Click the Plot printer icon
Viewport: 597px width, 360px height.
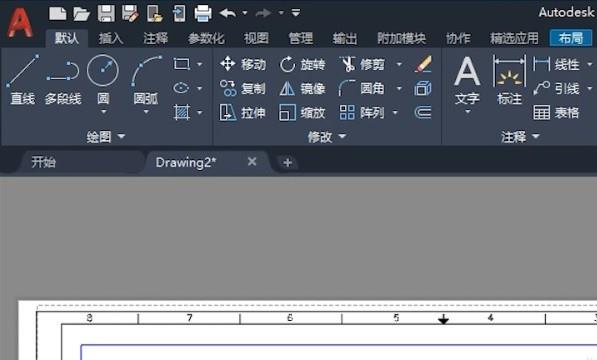click(x=203, y=13)
